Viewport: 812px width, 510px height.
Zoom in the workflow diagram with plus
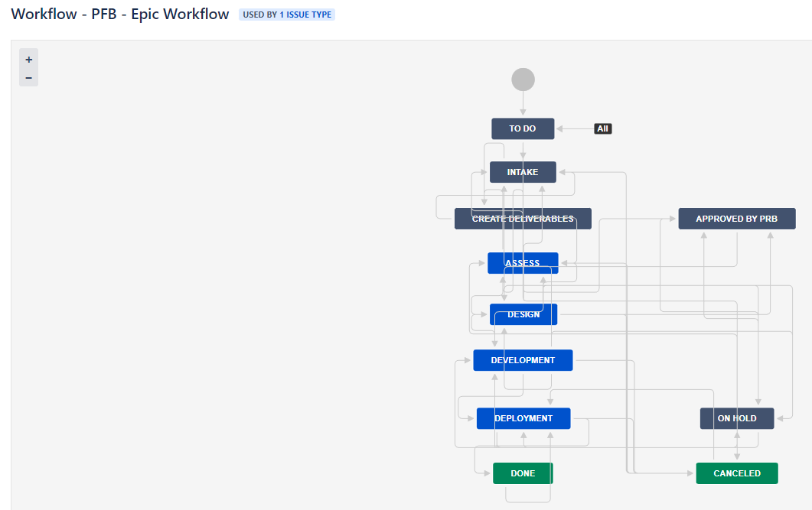pyautogui.click(x=28, y=60)
